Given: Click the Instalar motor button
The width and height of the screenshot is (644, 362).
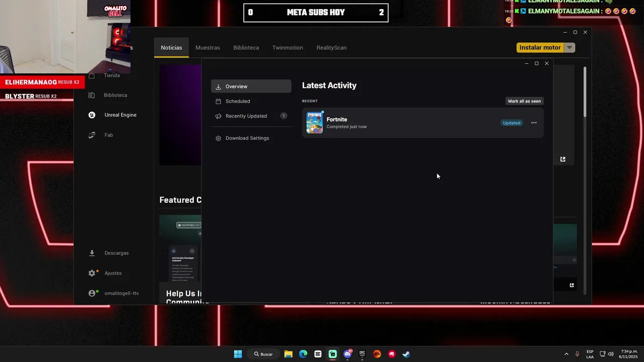Looking at the screenshot, I should click(540, 47).
